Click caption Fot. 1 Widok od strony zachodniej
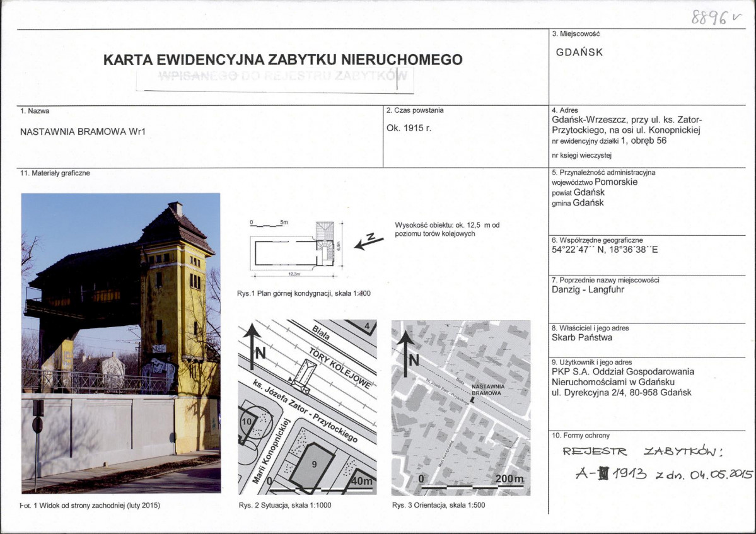This screenshot has height=534, width=756. pyautogui.click(x=90, y=506)
